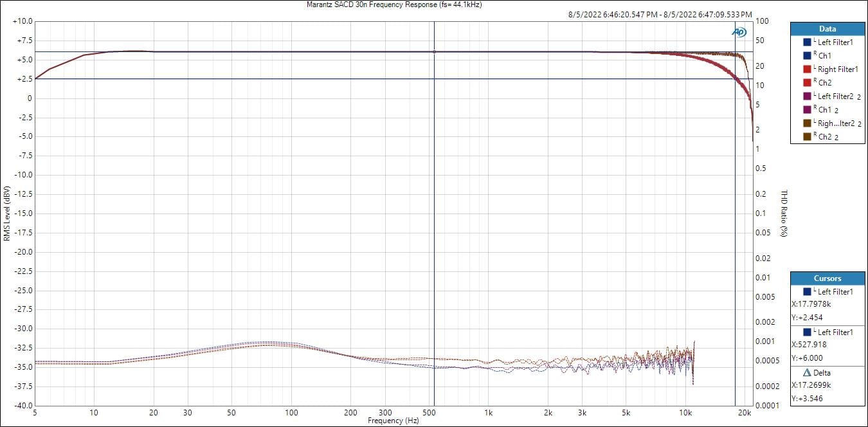Click red swatch beside Ch2 in Data legend
Screen dimensions: 868x427
pyautogui.click(x=807, y=83)
